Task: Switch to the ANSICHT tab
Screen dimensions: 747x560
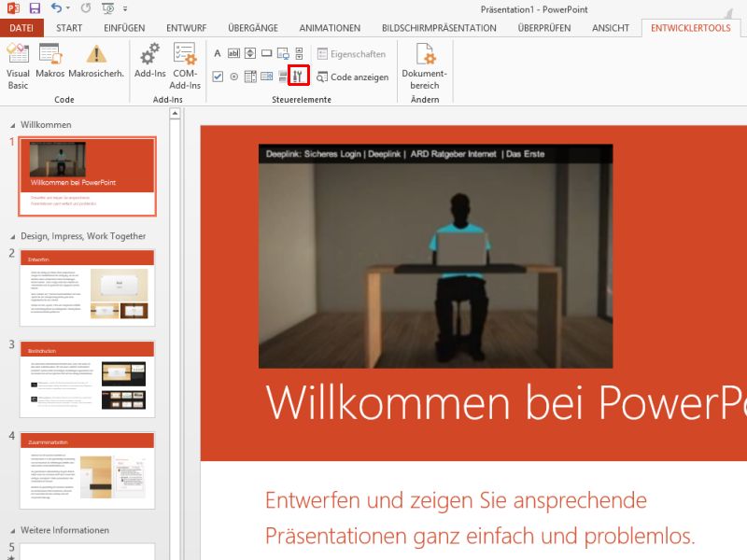Action: [x=611, y=28]
